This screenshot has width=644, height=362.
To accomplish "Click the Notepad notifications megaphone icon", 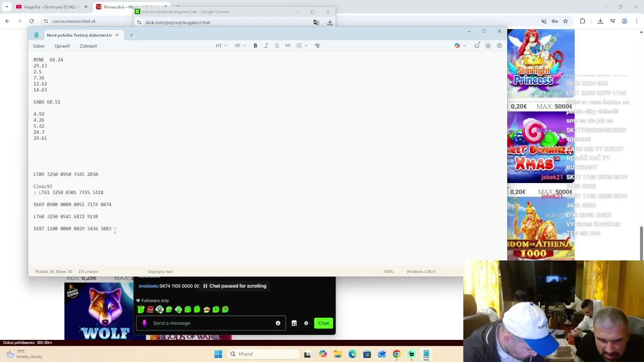I will click(476, 46).
